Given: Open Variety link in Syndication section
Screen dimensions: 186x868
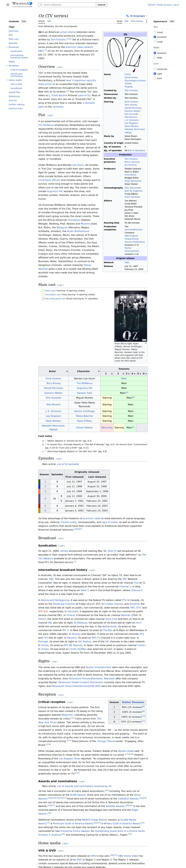Looking at the screenshot, I should 64,551.
